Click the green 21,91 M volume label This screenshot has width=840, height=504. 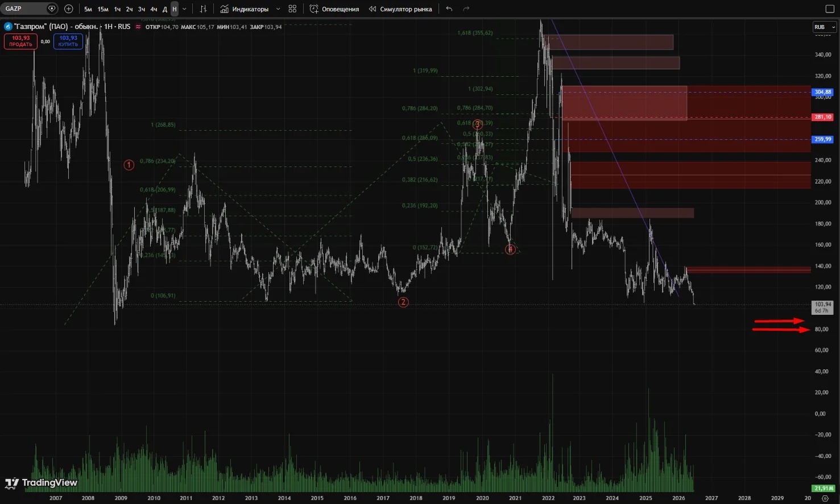[823, 488]
